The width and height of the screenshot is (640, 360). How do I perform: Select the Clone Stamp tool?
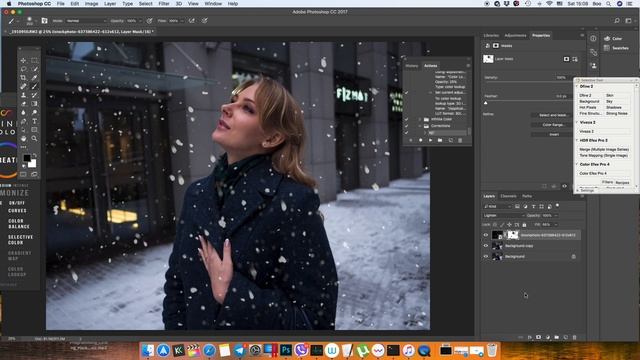point(23,95)
